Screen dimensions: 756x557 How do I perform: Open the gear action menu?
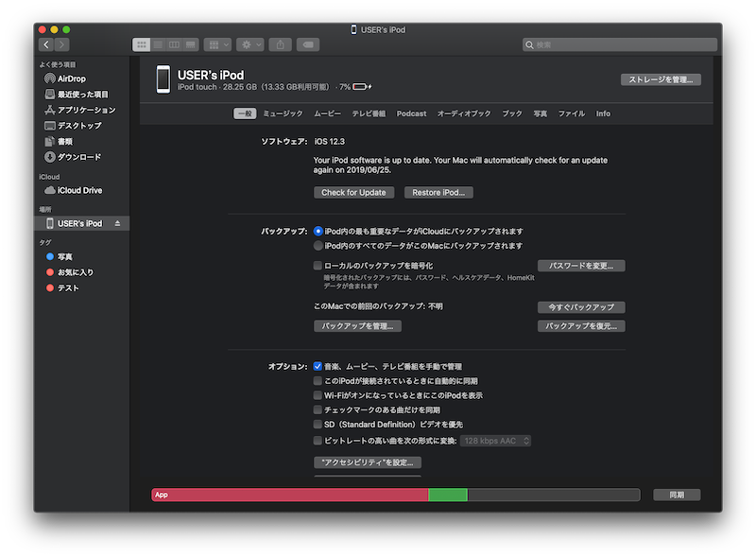[x=250, y=44]
